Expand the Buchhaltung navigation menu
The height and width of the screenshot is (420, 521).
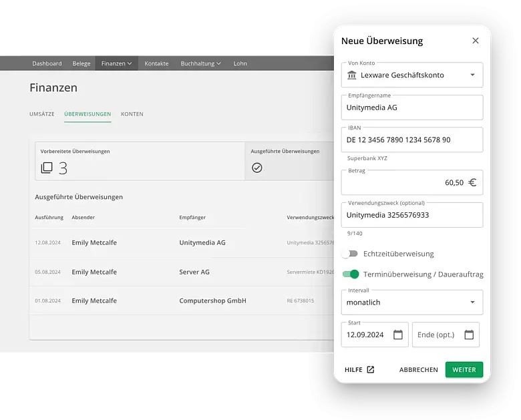click(x=200, y=63)
